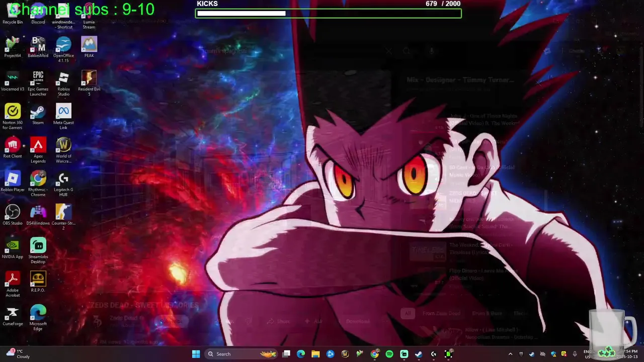Click the Logitech G HUB desktop icon
This screenshot has width=644, height=362.
(x=63, y=184)
